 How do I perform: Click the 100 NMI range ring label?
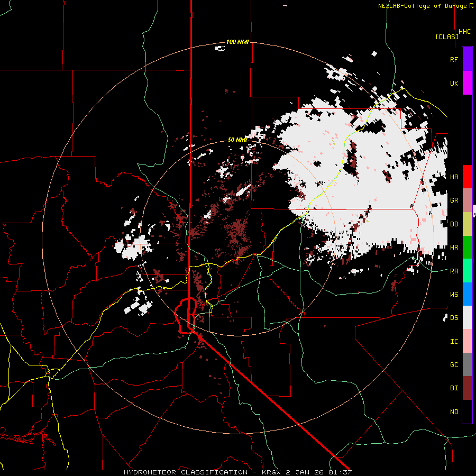pos(237,42)
